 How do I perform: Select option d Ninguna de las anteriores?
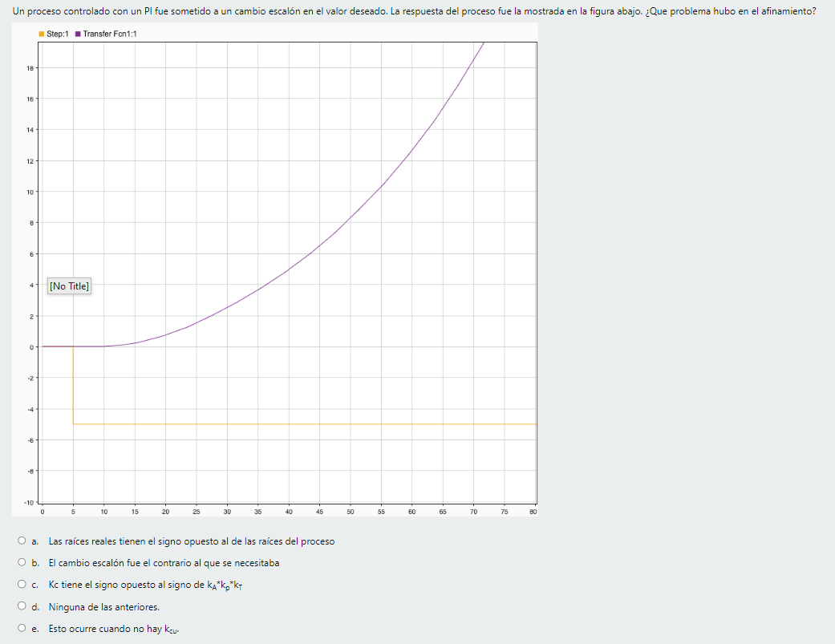22,606
